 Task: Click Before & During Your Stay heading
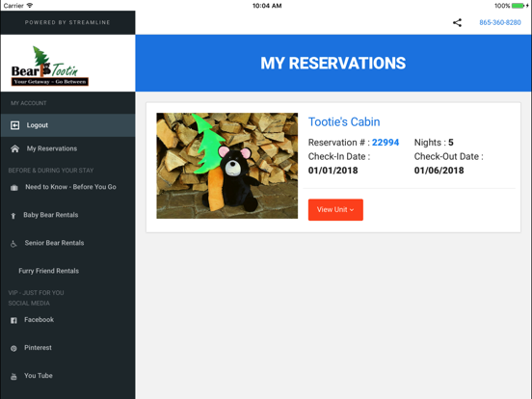pos(51,171)
